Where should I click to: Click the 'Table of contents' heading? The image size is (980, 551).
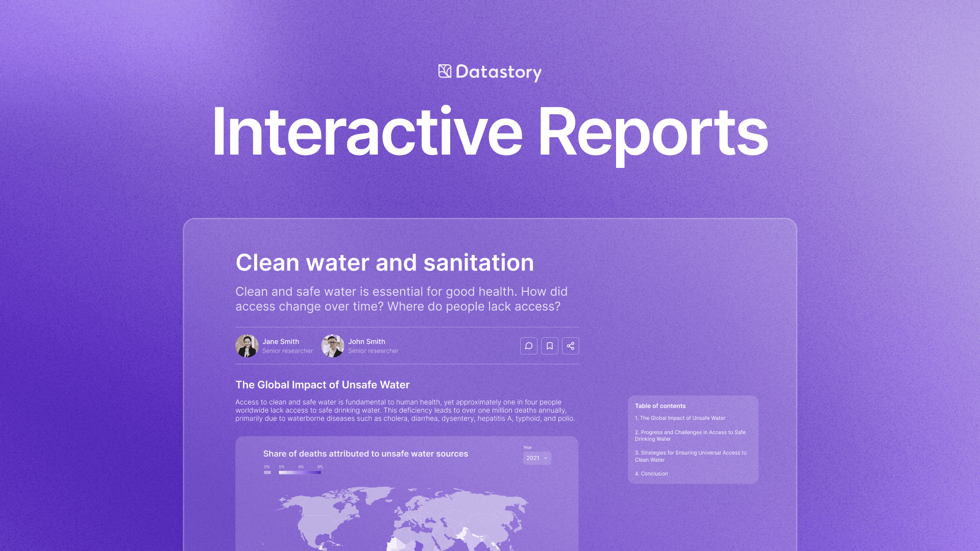pyautogui.click(x=660, y=406)
